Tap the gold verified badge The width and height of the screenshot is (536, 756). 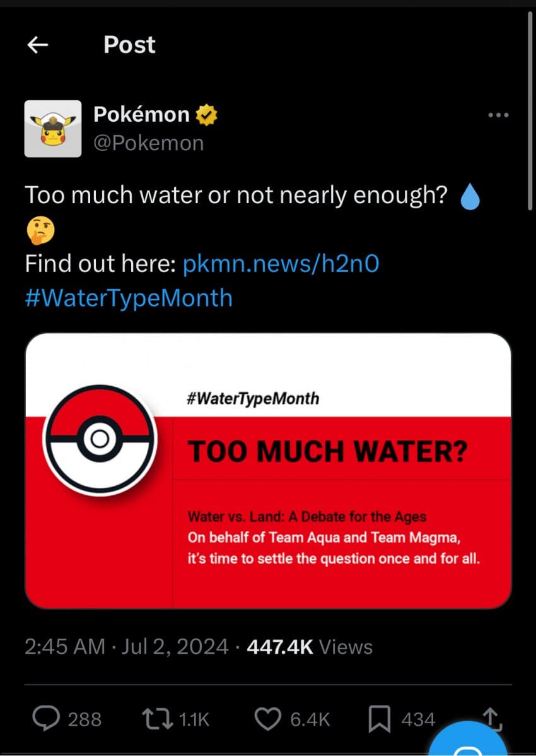[206, 115]
